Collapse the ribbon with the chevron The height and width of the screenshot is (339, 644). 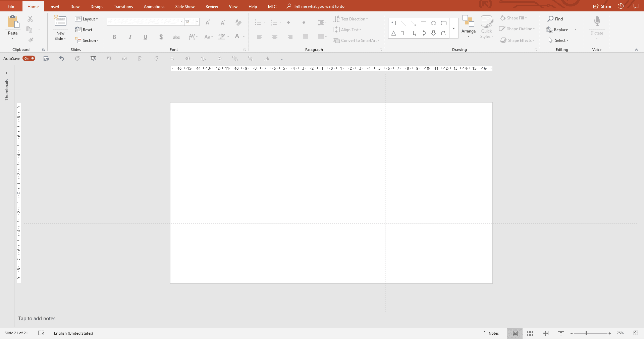tap(637, 50)
